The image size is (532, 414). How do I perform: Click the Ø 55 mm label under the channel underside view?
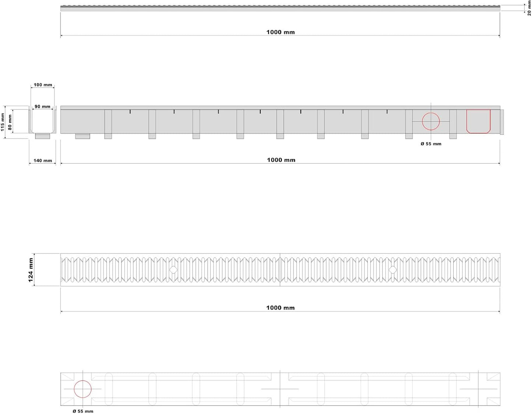click(83, 411)
